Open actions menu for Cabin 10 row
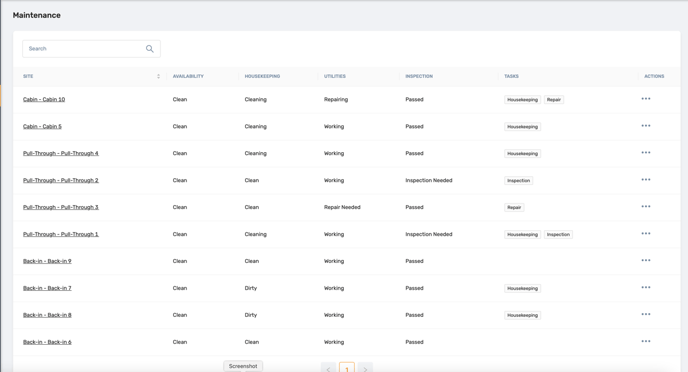The image size is (688, 372). pos(646,99)
